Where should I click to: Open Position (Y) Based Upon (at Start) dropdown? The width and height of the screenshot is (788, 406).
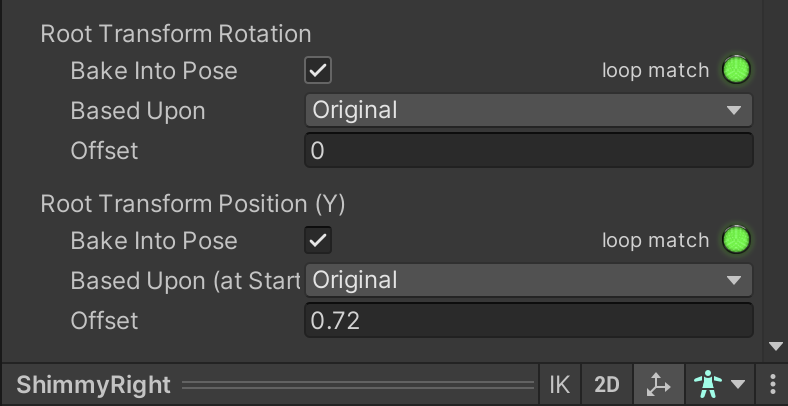click(528, 280)
